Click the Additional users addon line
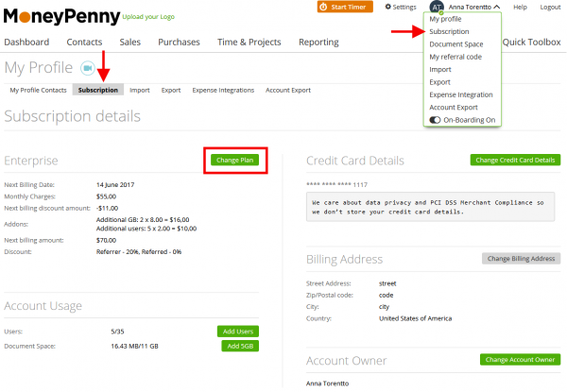The image size is (567, 392). pos(146,229)
